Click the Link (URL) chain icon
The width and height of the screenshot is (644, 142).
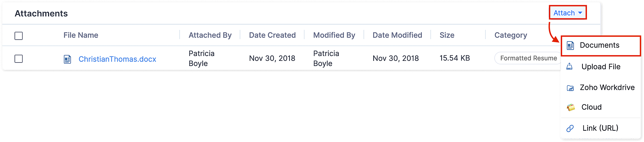point(570,128)
